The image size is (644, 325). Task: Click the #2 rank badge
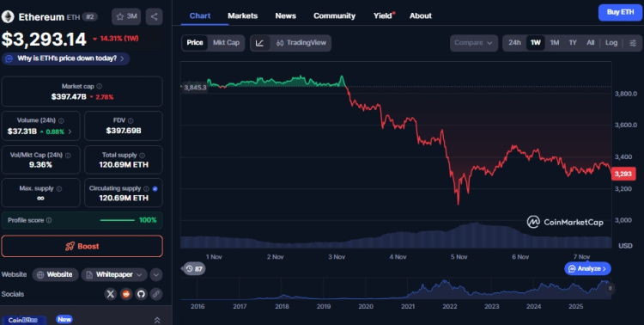89,17
